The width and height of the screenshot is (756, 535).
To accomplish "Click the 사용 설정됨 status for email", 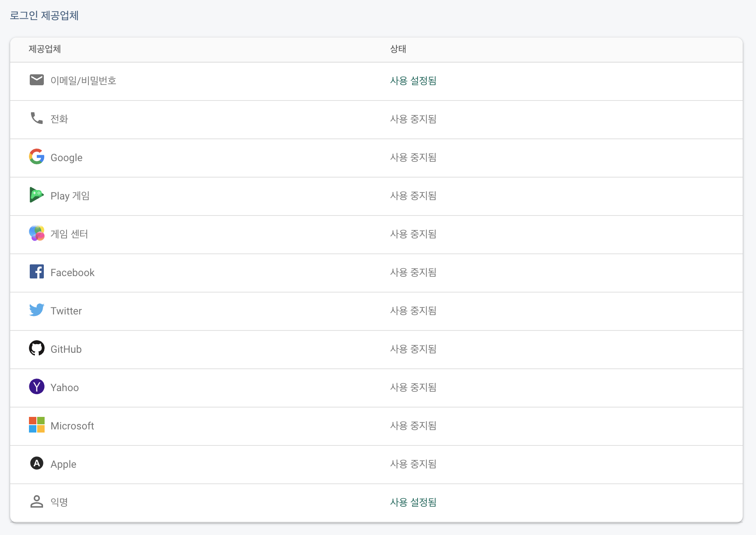I will [413, 81].
